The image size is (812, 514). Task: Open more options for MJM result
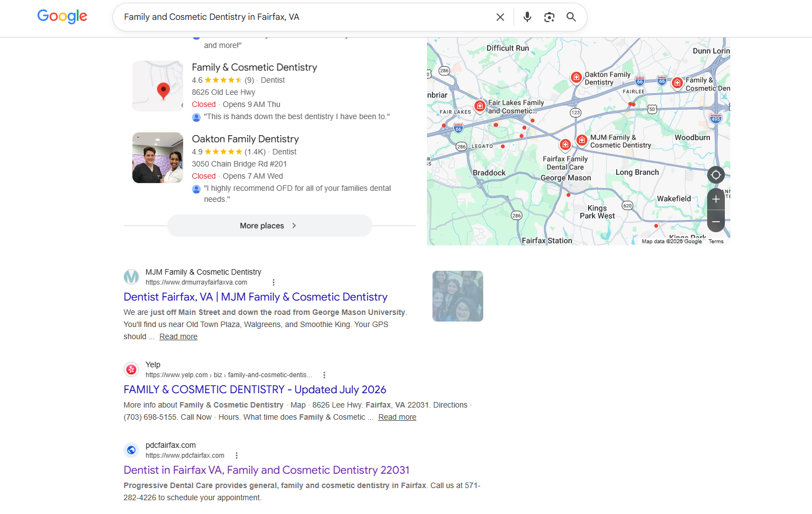[274, 282]
